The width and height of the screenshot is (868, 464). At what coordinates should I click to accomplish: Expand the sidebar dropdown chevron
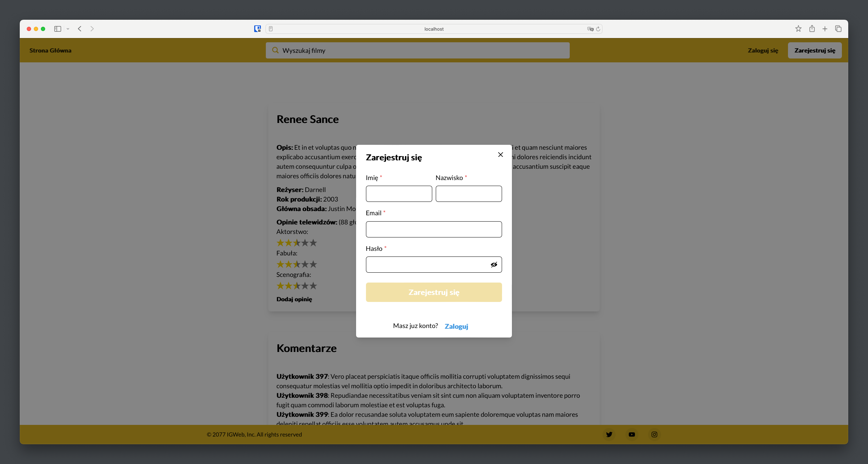68,29
